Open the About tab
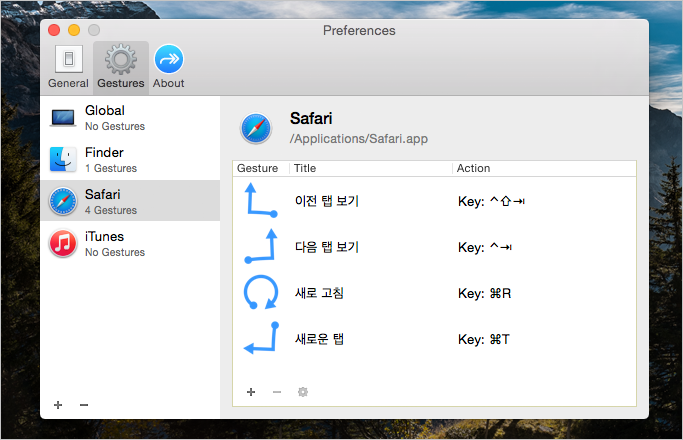Image resolution: width=683 pixels, height=440 pixels. tap(169, 68)
